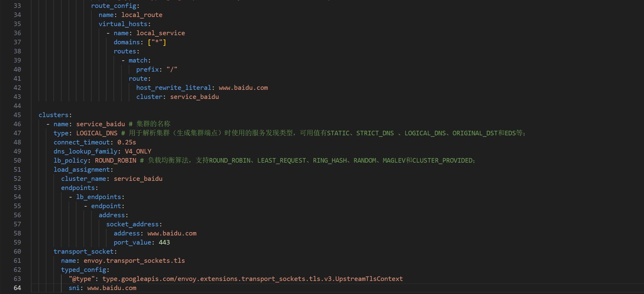644x294 pixels.
Task: Click the address key on line 56
Action: click(x=112, y=215)
